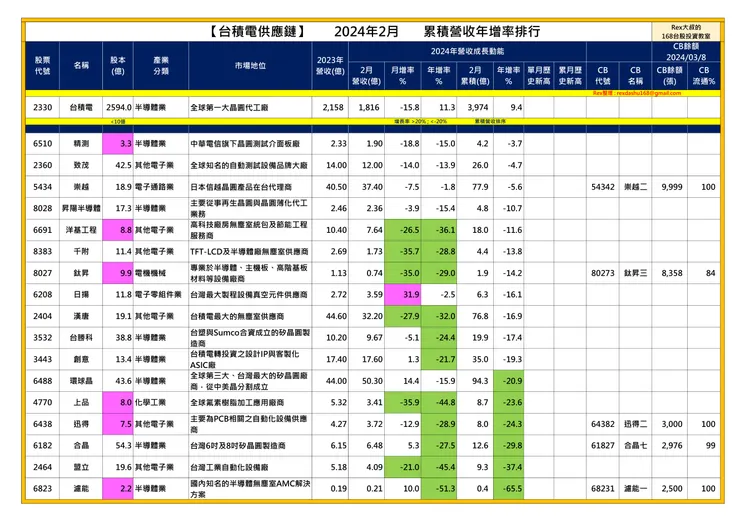Select green cell -65.5 in row 6823
The image size is (740, 523).
click(509, 489)
